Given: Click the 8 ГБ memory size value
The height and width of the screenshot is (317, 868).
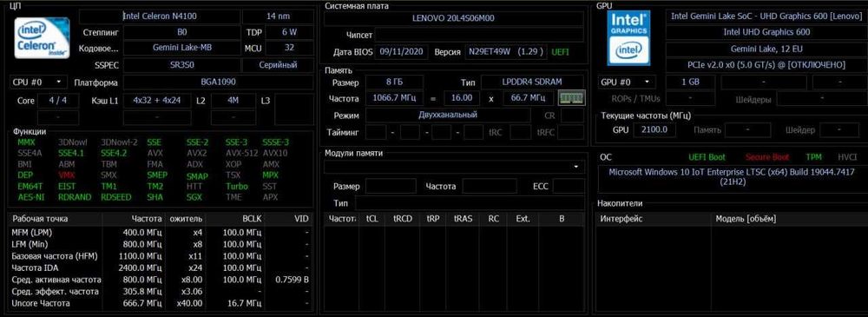Looking at the screenshot, I should pyautogui.click(x=395, y=83).
